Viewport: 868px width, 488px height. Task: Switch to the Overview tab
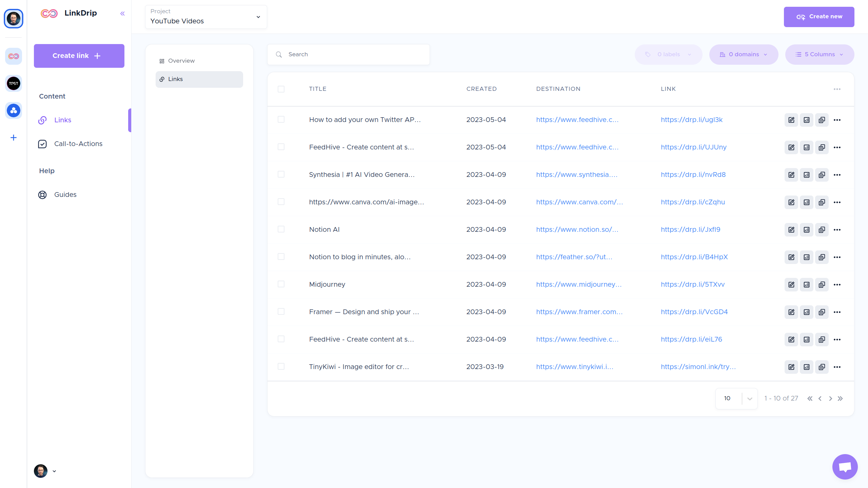coord(181,61)
